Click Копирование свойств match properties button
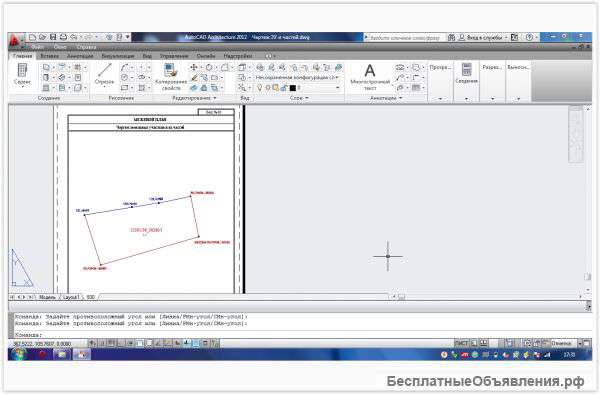The height and width of the screenshot is (394, 600). pyautogui.click(x=171, y=77)
